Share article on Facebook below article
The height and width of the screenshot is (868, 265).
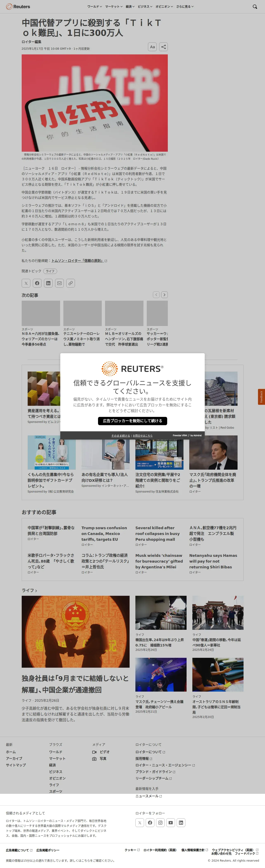(x=37, y=283)
